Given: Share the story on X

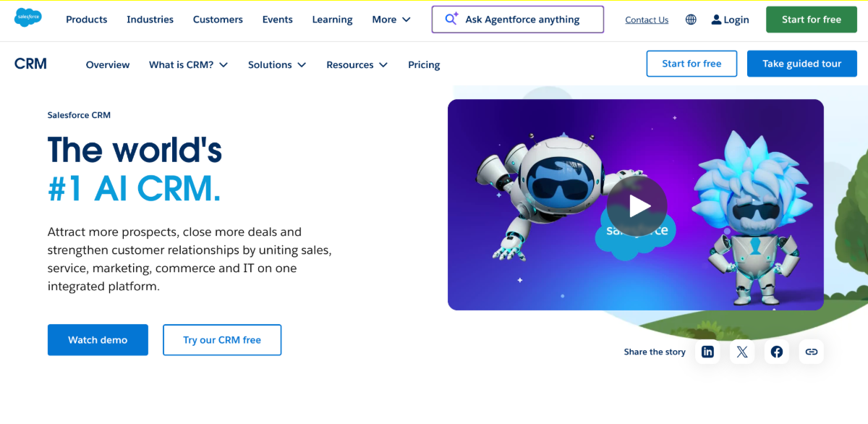Looking at the screenshot, I should click(742, 352).
